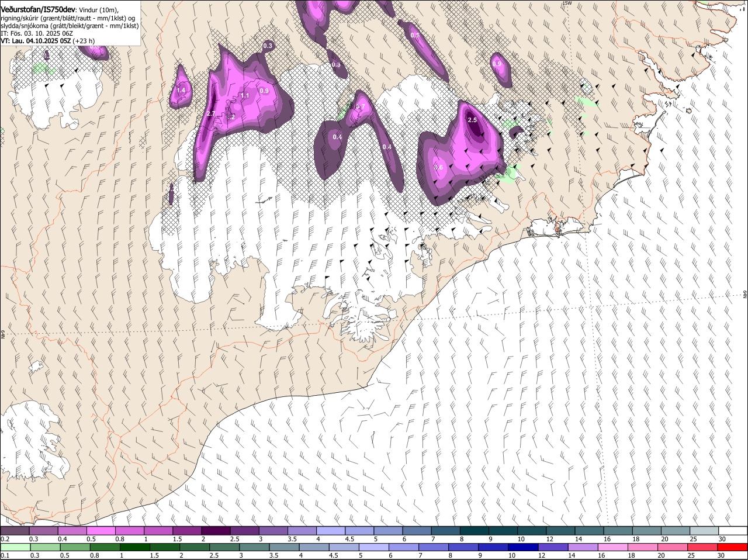The height and width of the screenshot is (560, 748).
Task: Pick the dark mauve 0.2–0.3 snow legend swatch
Action: point(15,531)
